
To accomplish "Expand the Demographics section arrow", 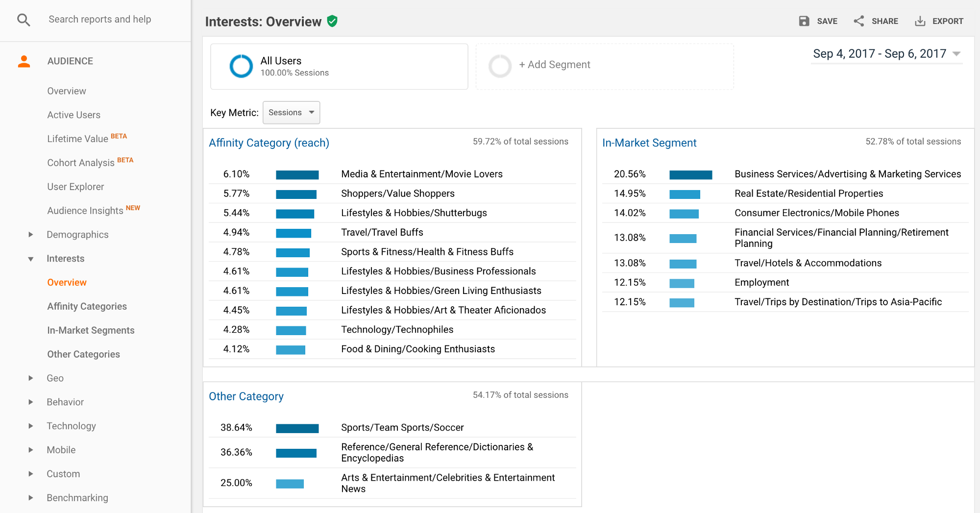I will click(31, 235).
